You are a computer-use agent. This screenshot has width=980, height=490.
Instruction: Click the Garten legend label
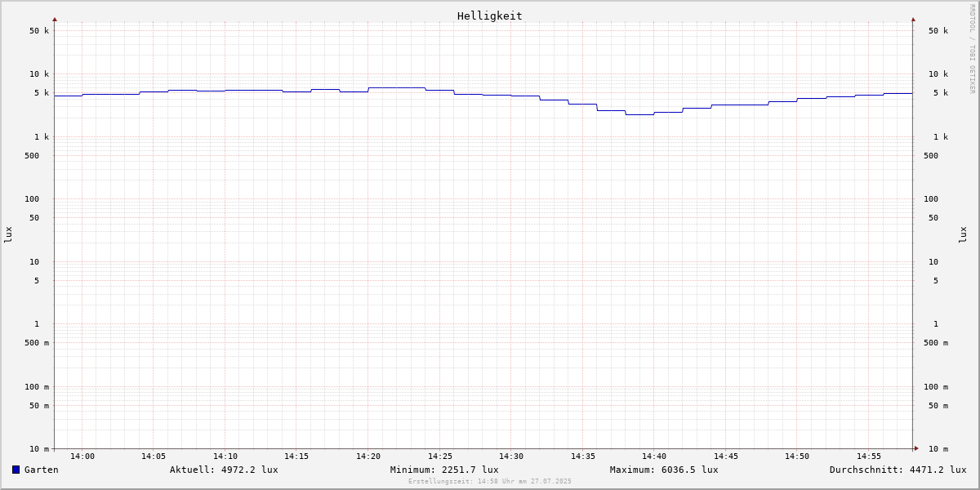coord(42,470)
